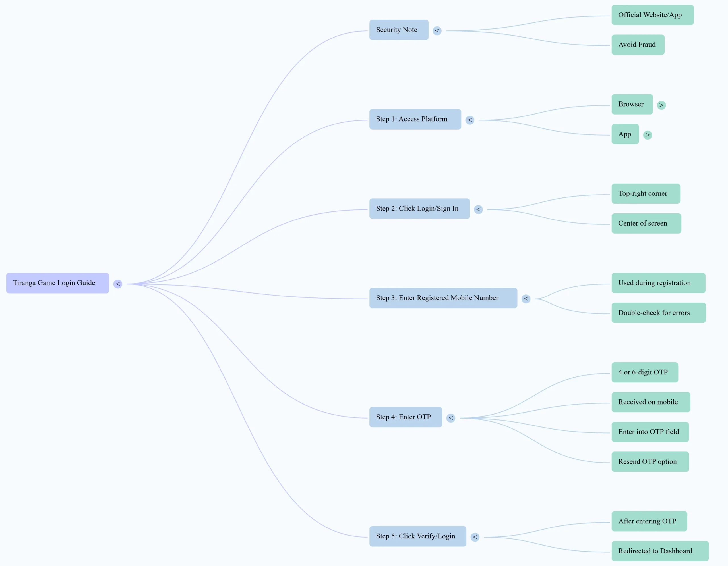Select the Security Note node
This screenshot has width=728, height=566.
399,30
